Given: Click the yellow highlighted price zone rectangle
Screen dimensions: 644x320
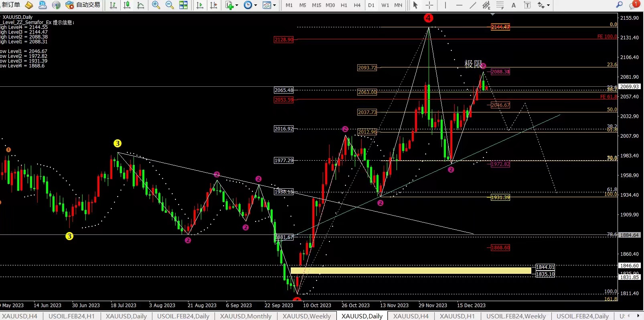Looking at the screenshot, I should (411, 271).
